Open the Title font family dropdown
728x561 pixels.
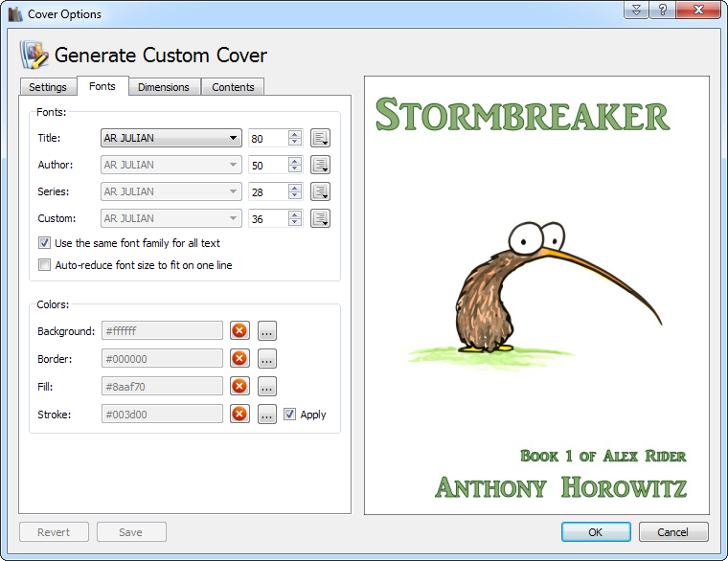(x=171, y=138)
